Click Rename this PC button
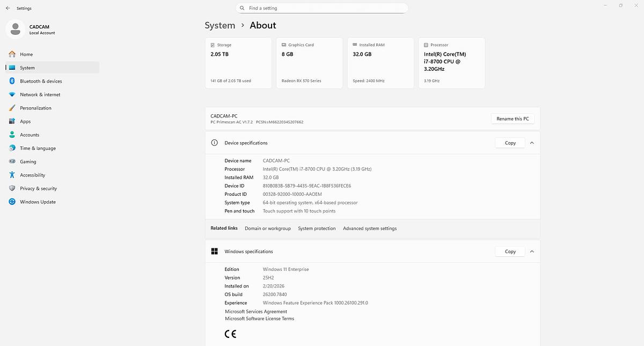Screen dimensions: 644x346 513,119
